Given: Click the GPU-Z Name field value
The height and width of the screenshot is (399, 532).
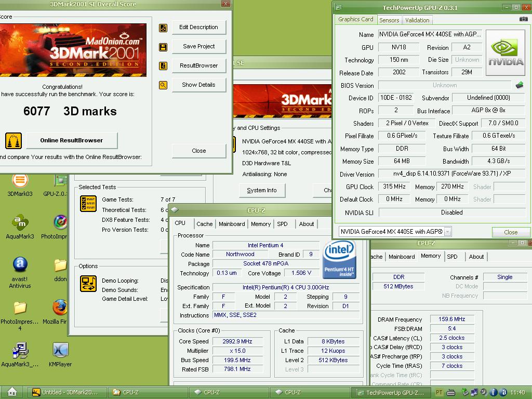Looking at the screenshot, I should [x=430, y=34].
